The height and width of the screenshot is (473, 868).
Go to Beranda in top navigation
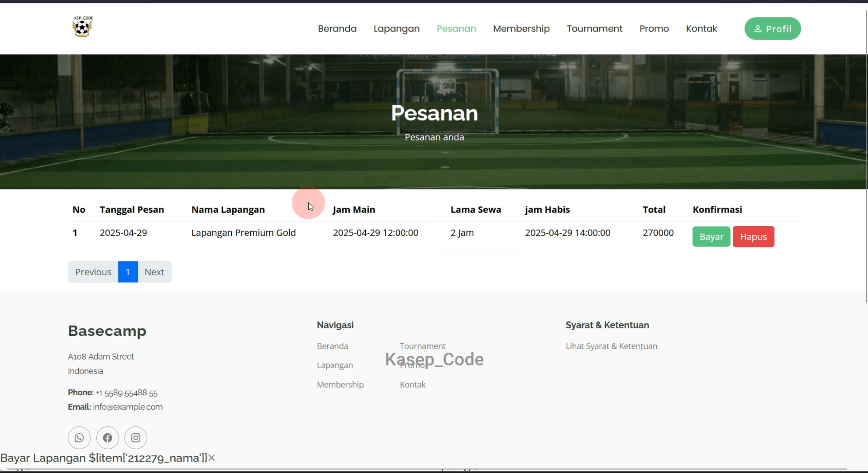point(337,29)
